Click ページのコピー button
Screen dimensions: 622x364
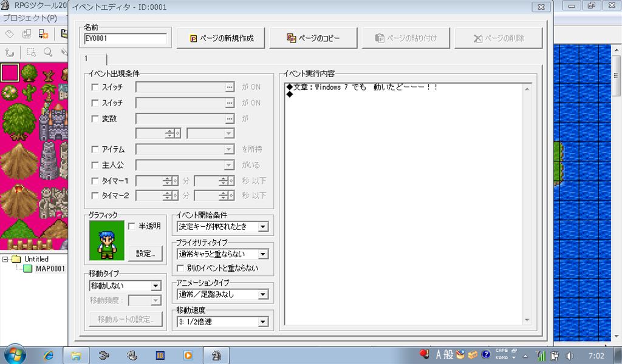tap(313, 38)
